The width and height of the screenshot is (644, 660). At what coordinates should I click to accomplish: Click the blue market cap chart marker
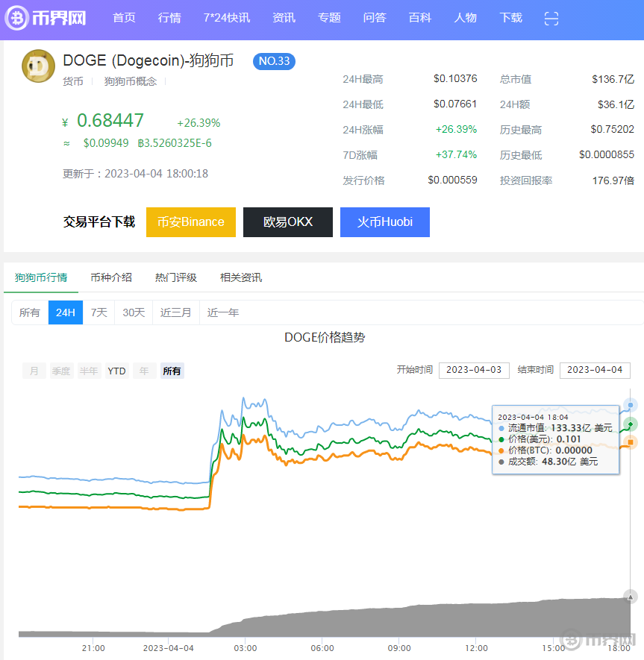[x=631, y=405]
